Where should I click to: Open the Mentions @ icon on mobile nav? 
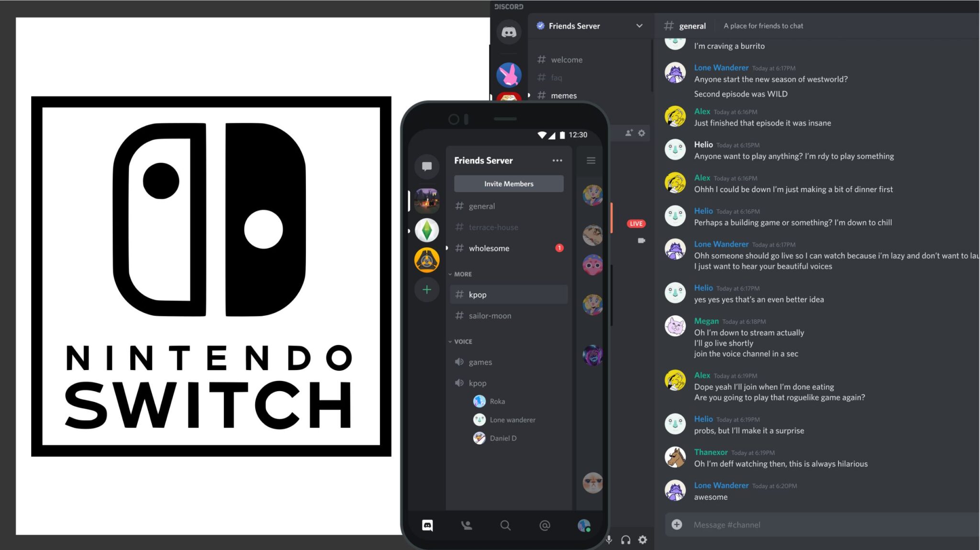pyautogui.click(x=544, y=525)
